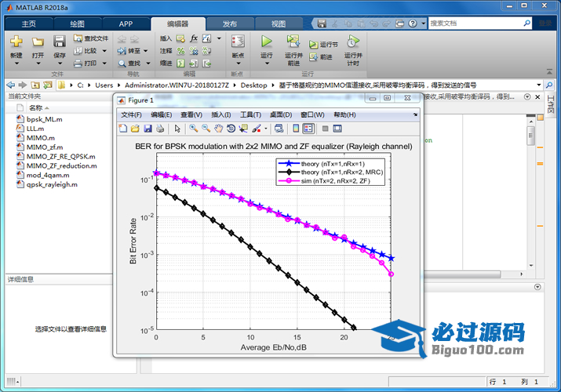The height and width of the screenshot is (392, 561).
Task: Switch to the 绘图 (Plots) tab
Action: (x=77, y=24)
